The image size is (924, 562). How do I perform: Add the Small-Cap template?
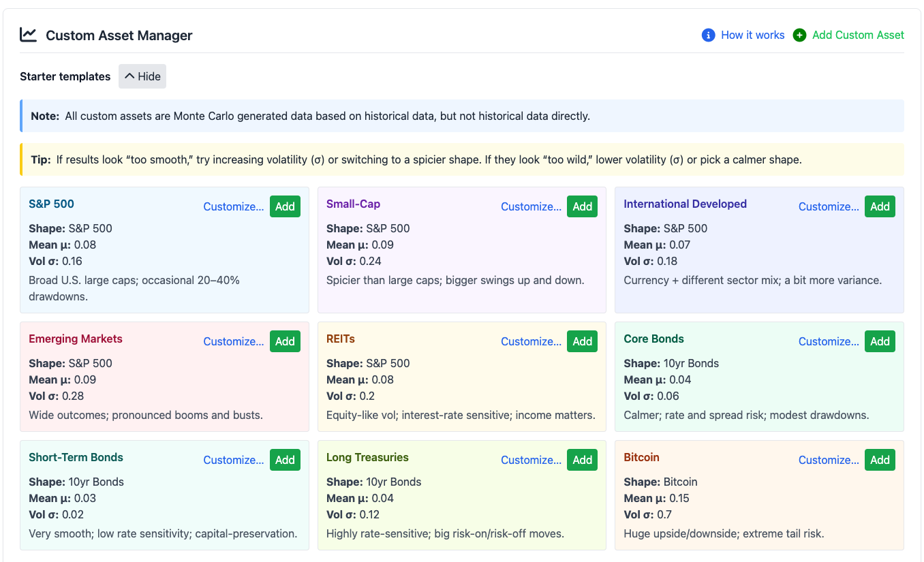pyautogui.click(x=582, y=206)
